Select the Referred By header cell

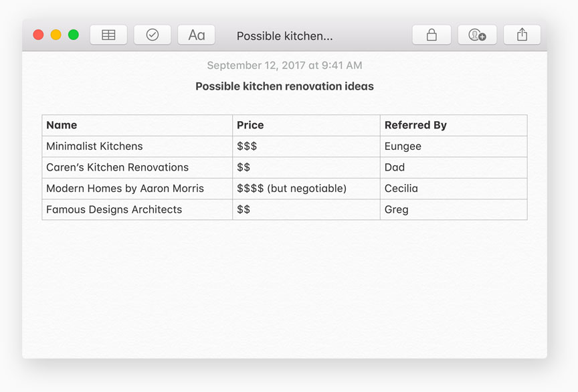pos(454,125)
